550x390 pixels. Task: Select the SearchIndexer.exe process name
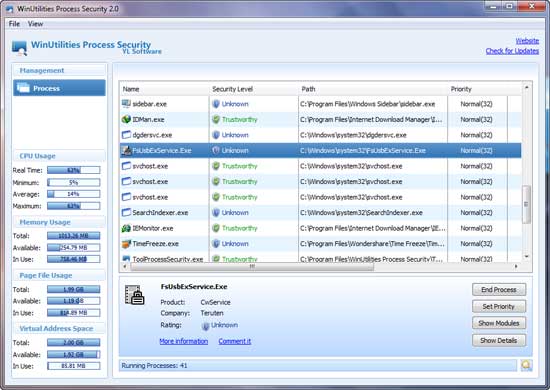[x=160, y=213]
